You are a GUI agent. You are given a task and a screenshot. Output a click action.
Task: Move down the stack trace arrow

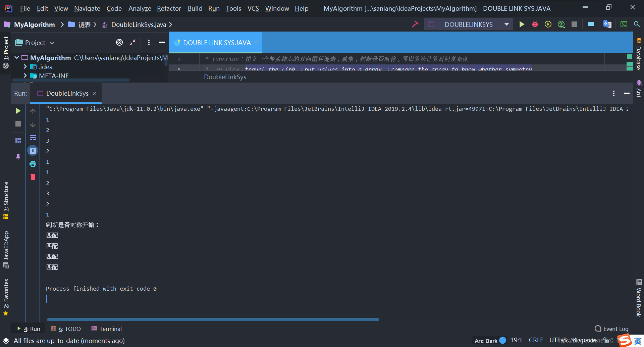[33, 125]
